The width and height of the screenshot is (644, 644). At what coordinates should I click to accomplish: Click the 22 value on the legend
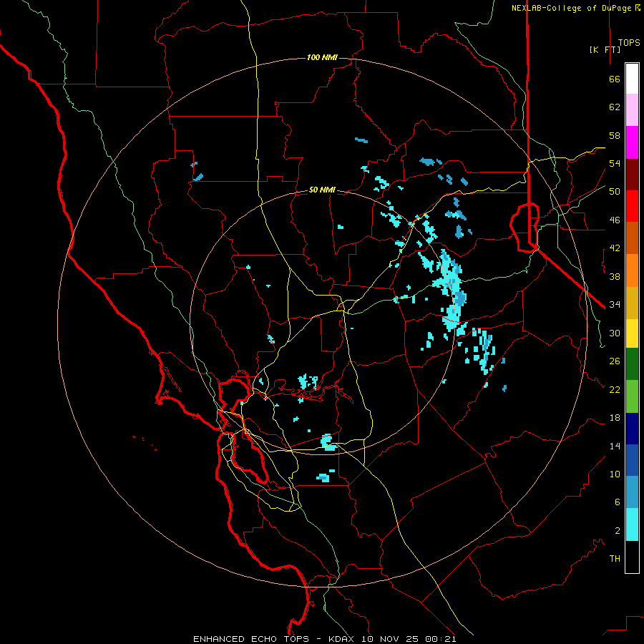click(x=615, y=389)
